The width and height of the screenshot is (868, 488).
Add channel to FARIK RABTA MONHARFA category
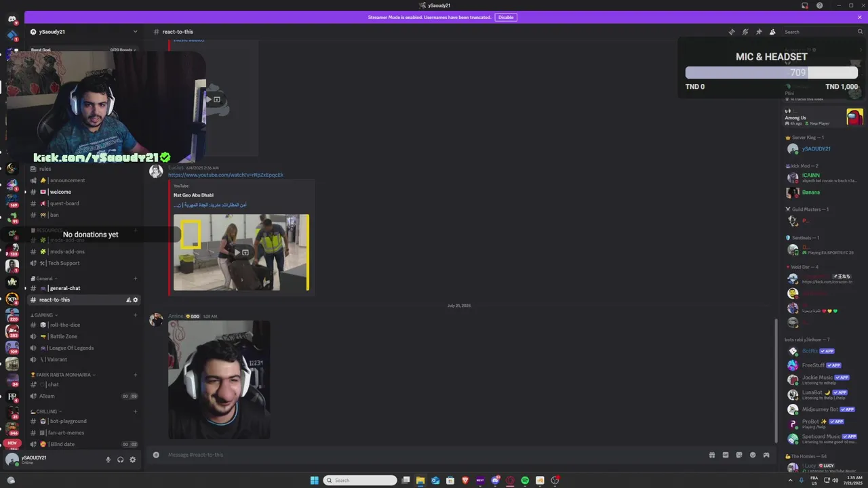pos(135,375)
